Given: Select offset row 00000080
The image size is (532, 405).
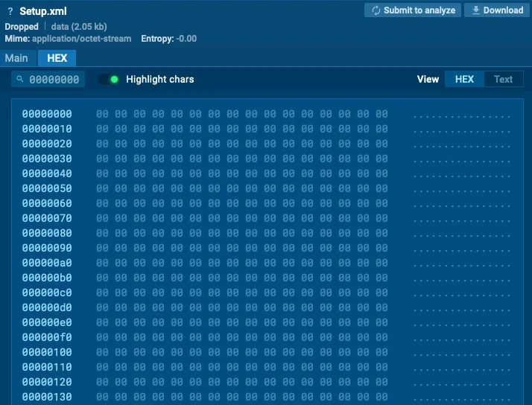Looking at the screenshot, I should coord(47,233).
